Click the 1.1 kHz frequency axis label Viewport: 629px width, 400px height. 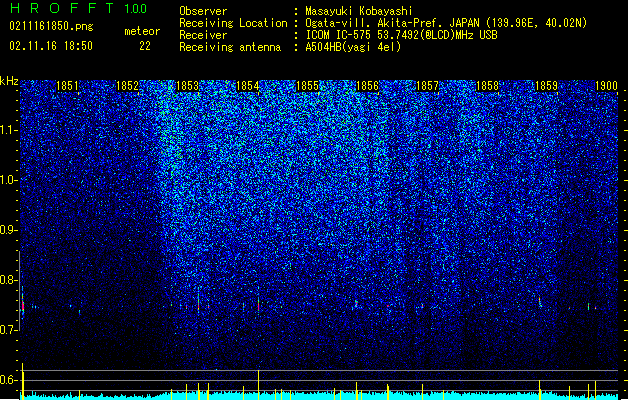[x=8, y=130]
